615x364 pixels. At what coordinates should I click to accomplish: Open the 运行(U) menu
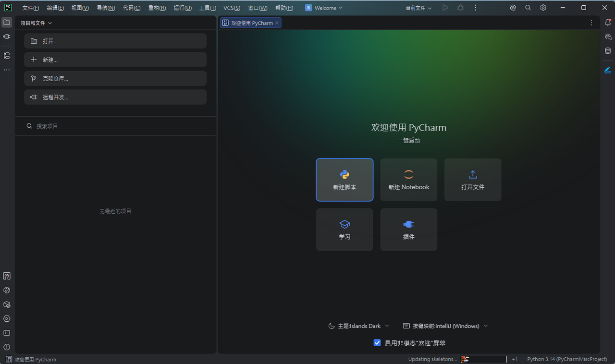(183, 8)
